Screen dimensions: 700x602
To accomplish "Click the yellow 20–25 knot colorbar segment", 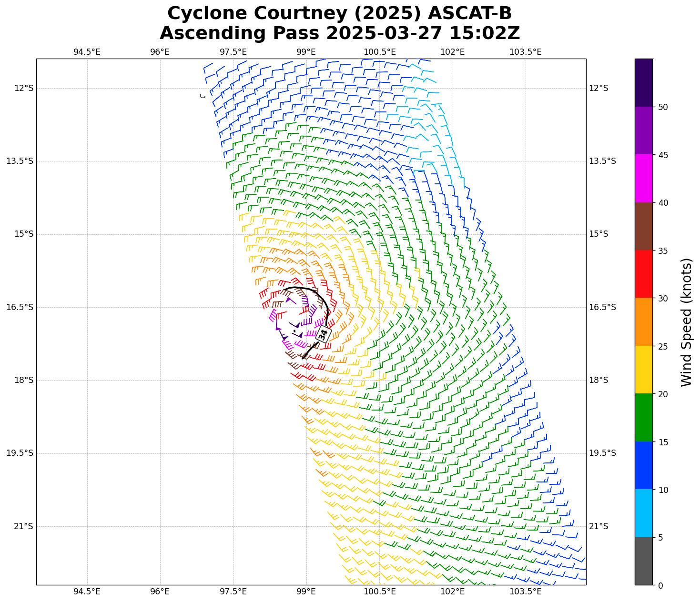I will [x=643, y=370].
